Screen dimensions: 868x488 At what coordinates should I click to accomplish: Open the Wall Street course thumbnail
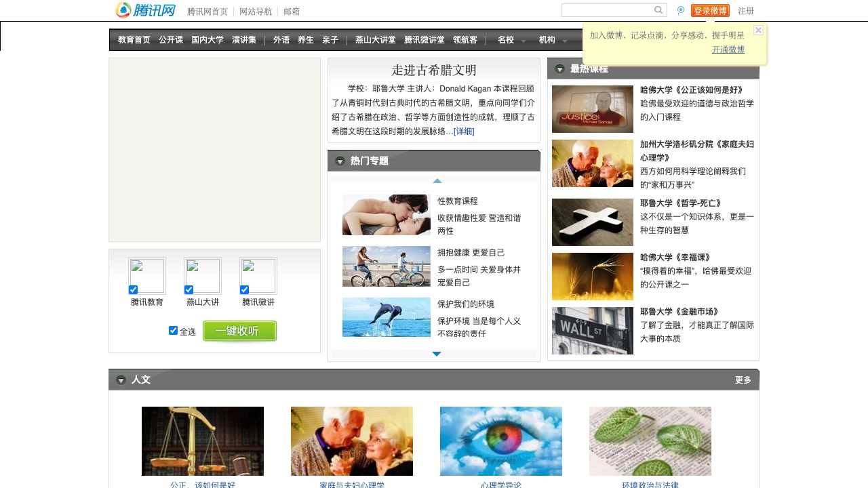tap(592, 331)
